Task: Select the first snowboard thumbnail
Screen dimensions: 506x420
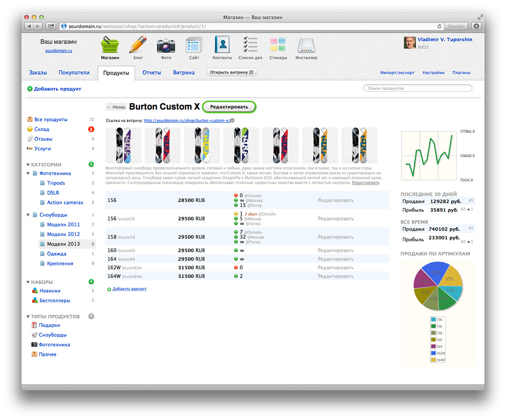Action: tap(123, 146)
